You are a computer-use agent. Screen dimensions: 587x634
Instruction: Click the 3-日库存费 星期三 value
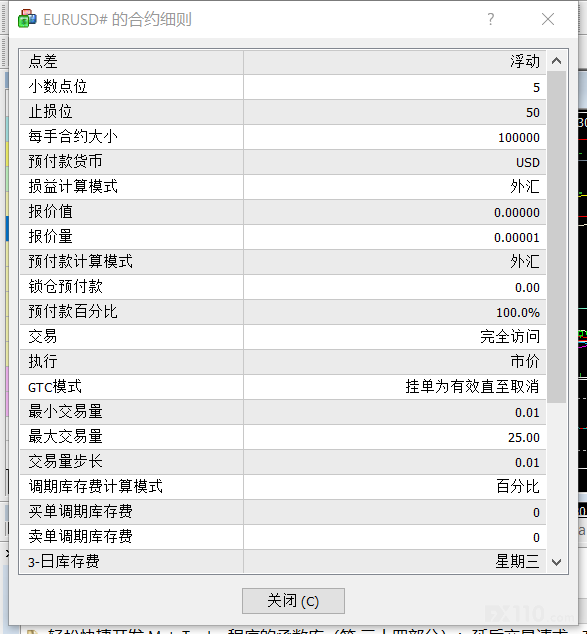(x=517, y=562)
